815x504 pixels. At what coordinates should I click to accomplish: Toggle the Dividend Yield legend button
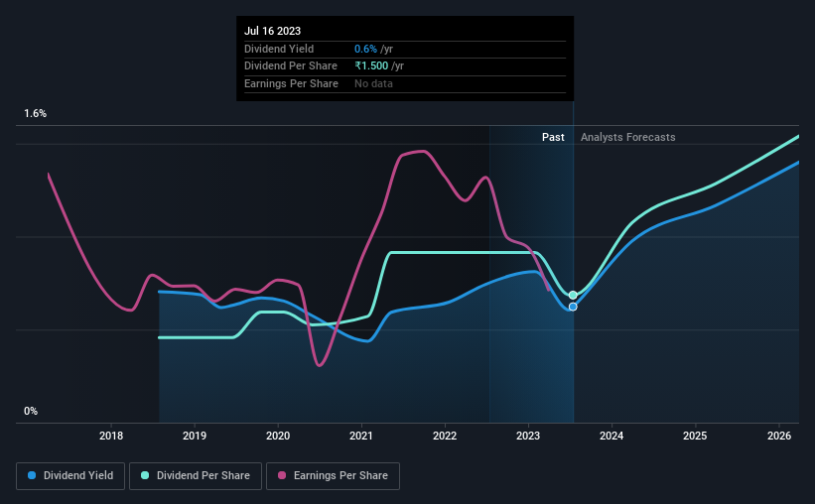[70, 476]
